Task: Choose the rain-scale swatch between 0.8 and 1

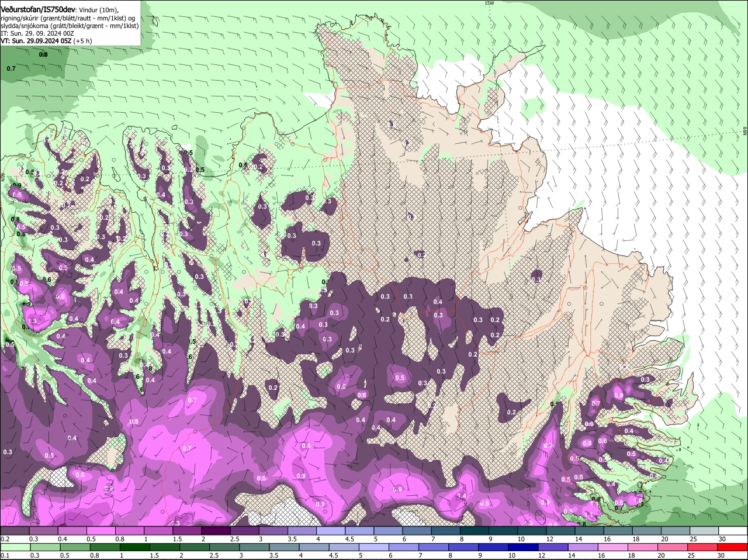Action: [x=105, y=547]
